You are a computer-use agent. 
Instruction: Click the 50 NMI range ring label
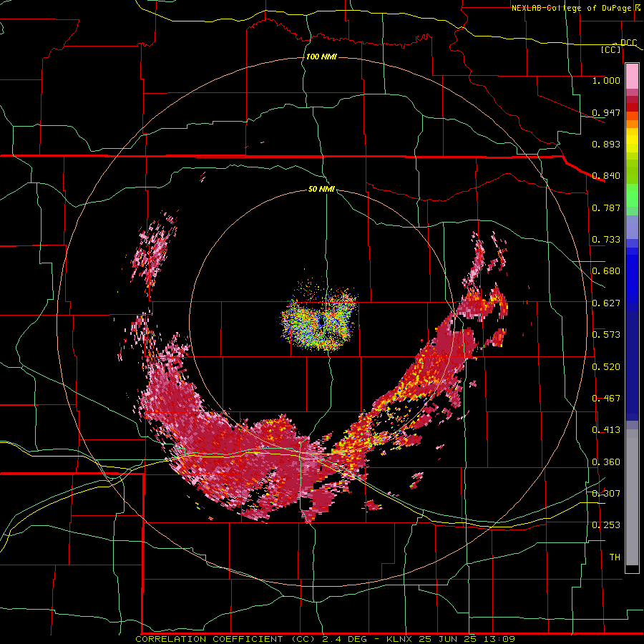click(x=321, y=189)
